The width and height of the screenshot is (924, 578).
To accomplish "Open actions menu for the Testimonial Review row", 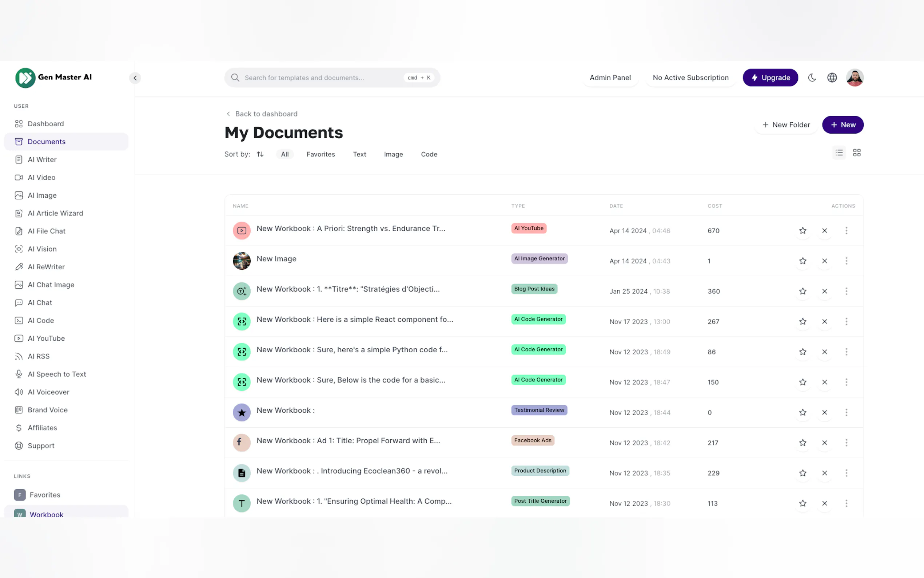I will pos(847,412).
